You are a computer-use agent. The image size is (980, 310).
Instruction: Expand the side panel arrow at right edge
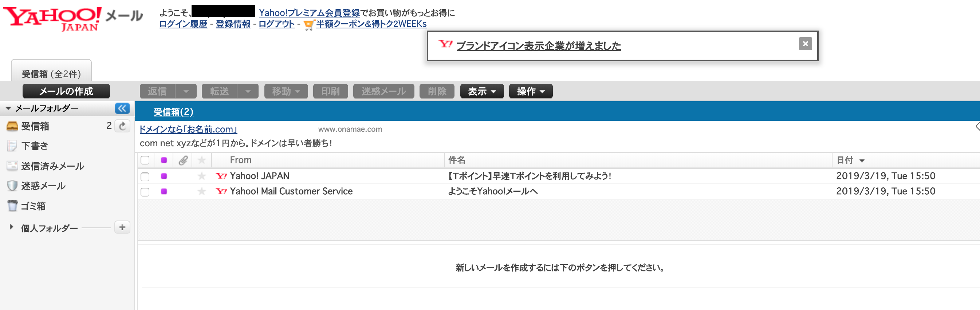[977, 127]
